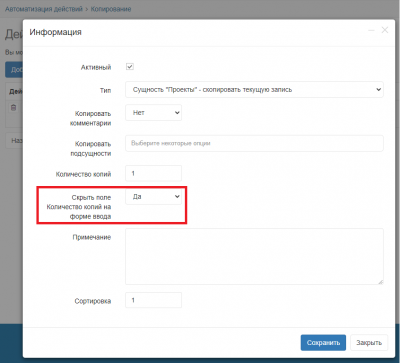The height and width of the screenshot is (363, 400).
Task: Click the Копирование breadcrumb text
Action: coord(111,9)
